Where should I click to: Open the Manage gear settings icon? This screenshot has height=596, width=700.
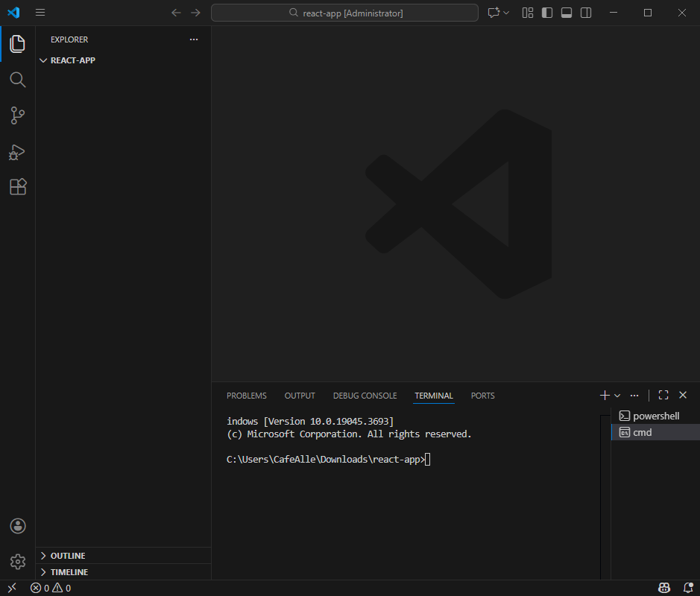[x=18, y=562]
